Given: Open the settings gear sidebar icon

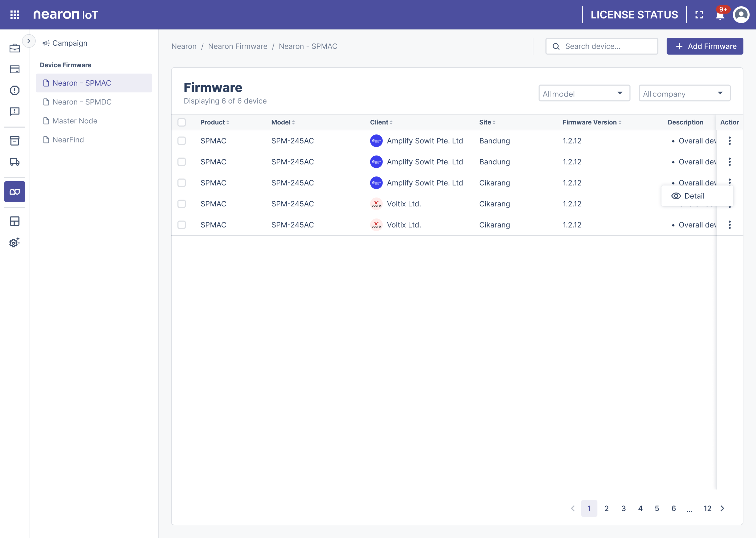Looking at the screenshot, I should coord(15,242).
